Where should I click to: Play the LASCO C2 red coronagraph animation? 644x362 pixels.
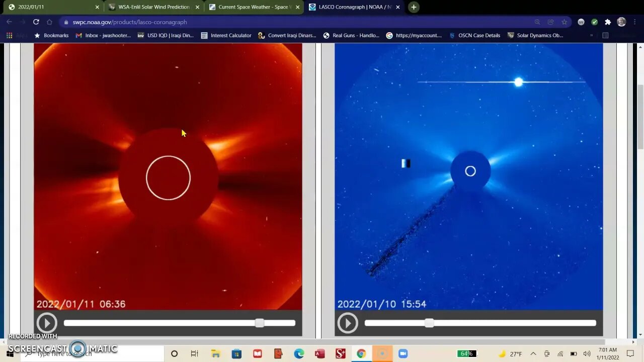coord(47,323)
